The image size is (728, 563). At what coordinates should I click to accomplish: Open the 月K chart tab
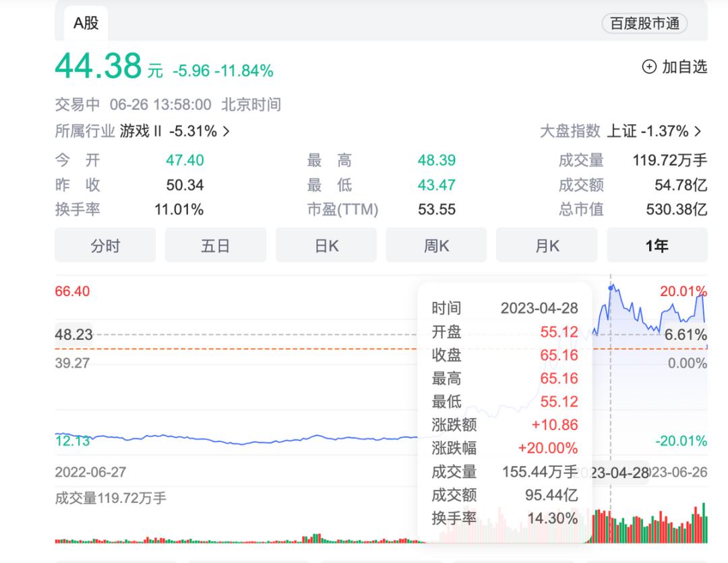[x=547, y=245]
